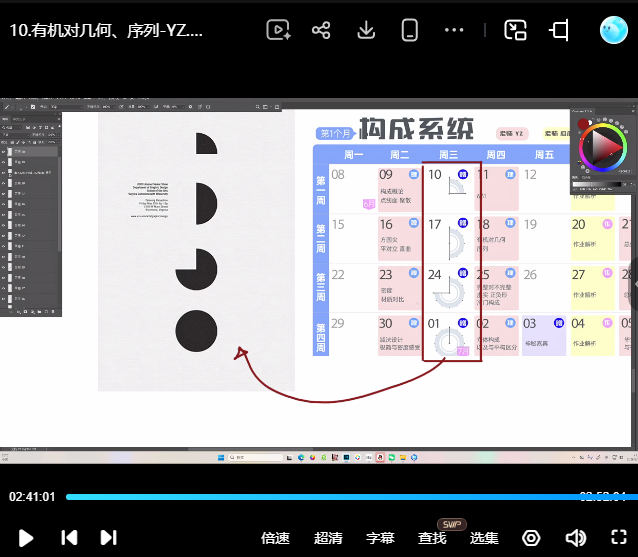638x557 pixels.
Task: Adjust the grayscale slider under the color wheel
Action: pos(596,184)
